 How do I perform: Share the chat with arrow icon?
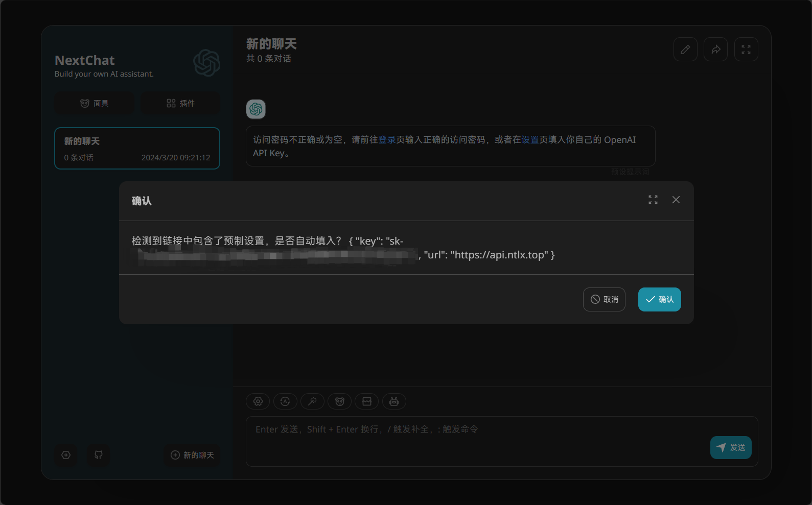[x=715, y=50]
